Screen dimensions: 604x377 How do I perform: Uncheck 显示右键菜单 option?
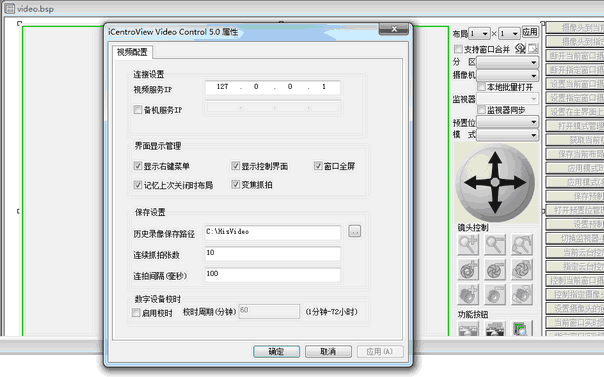pyautogui.click(x=138, y=166)
